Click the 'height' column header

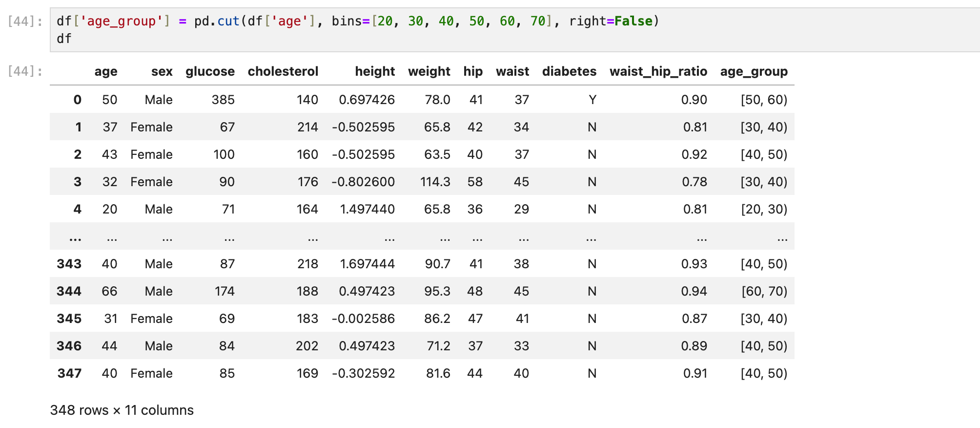375,71
